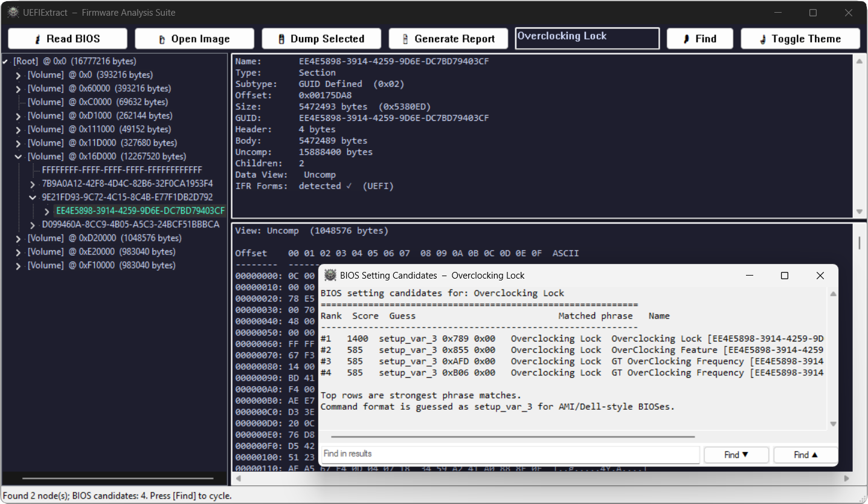
Task: Select the D099460A-8CC9-4B05 tree item
Action: click(130, 225)
